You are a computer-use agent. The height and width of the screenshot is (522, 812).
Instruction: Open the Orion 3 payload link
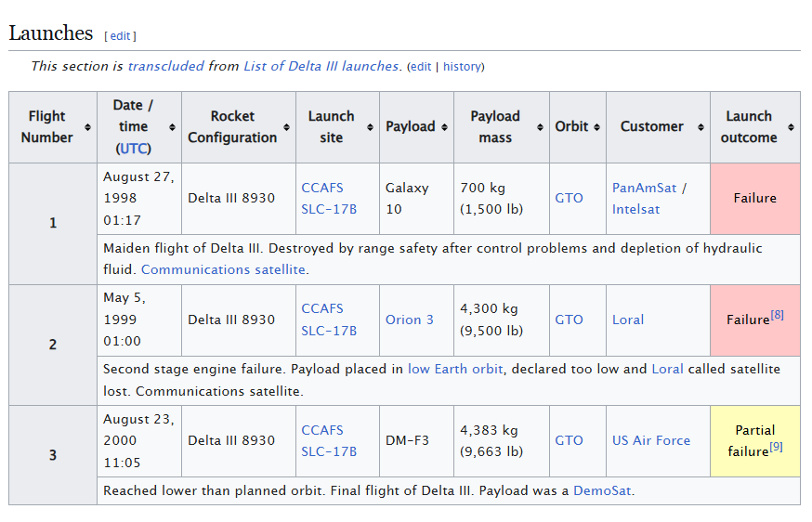(x=409, y=320)
